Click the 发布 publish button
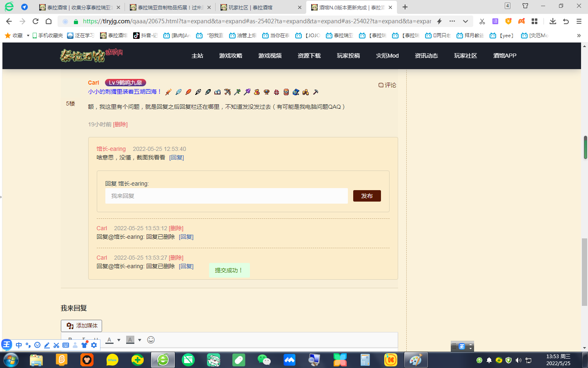 [x=366, y=195]
